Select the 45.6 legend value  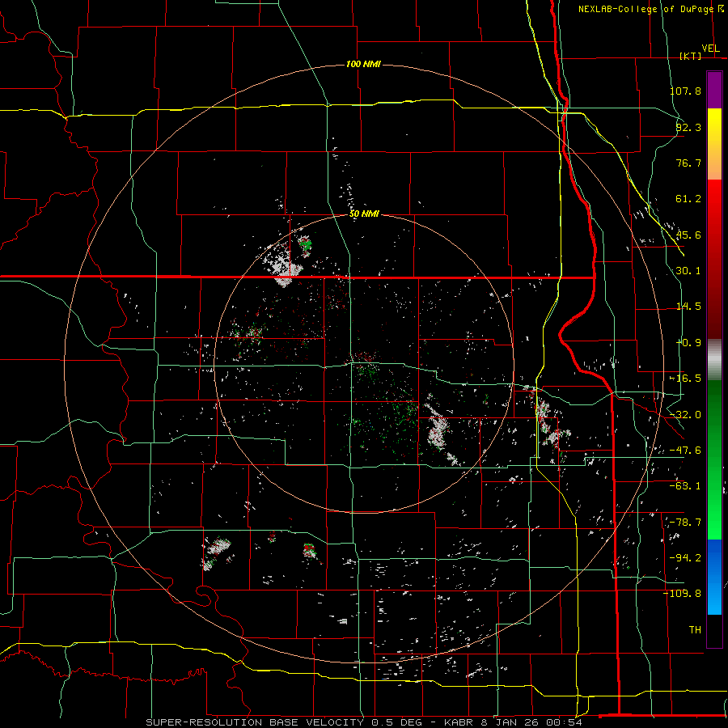(688, 235)
